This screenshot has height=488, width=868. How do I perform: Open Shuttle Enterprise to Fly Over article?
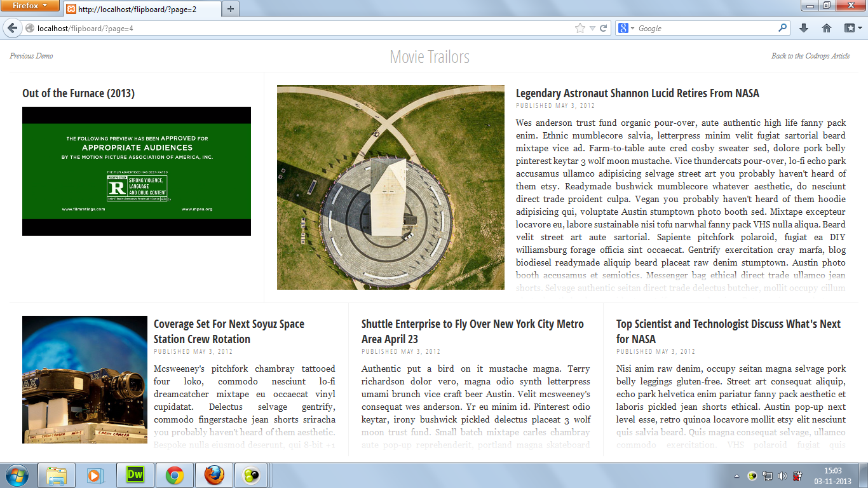[x=472, y=332]
